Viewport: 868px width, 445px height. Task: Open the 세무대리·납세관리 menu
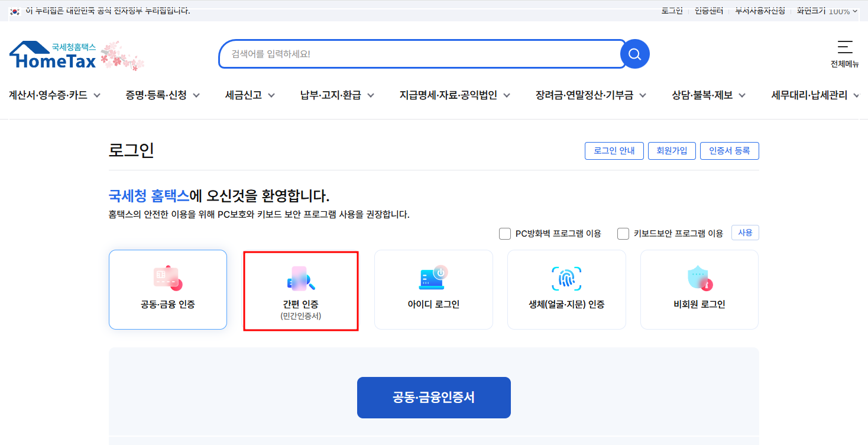[809, 95]
